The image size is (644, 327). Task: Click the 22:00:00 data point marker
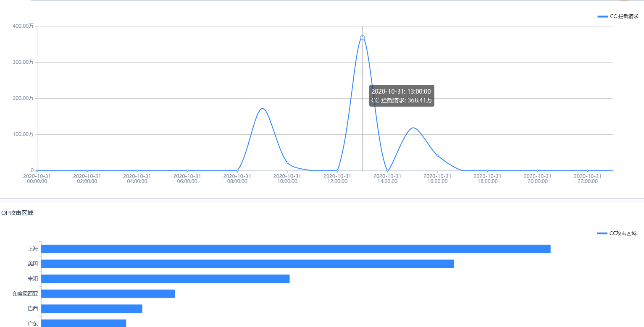click(x=587, y=170)
